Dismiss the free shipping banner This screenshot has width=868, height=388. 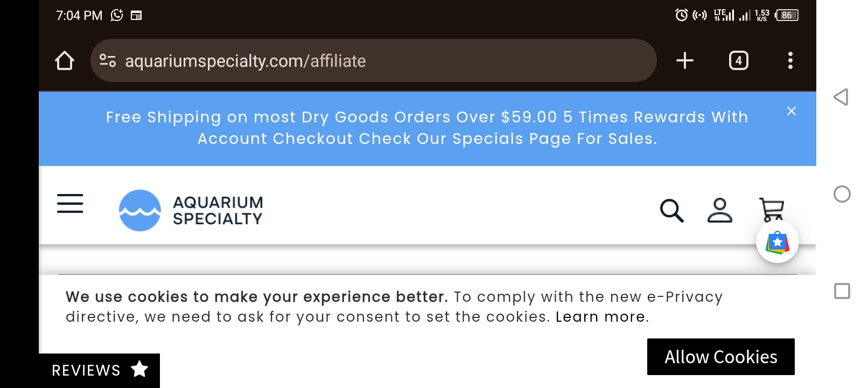792,111
